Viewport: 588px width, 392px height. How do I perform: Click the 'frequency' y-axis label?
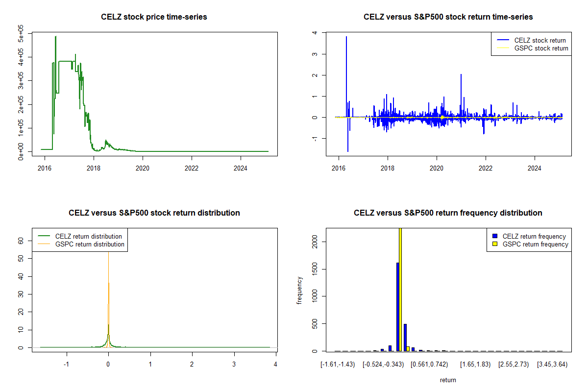click(x=299, y=291)
